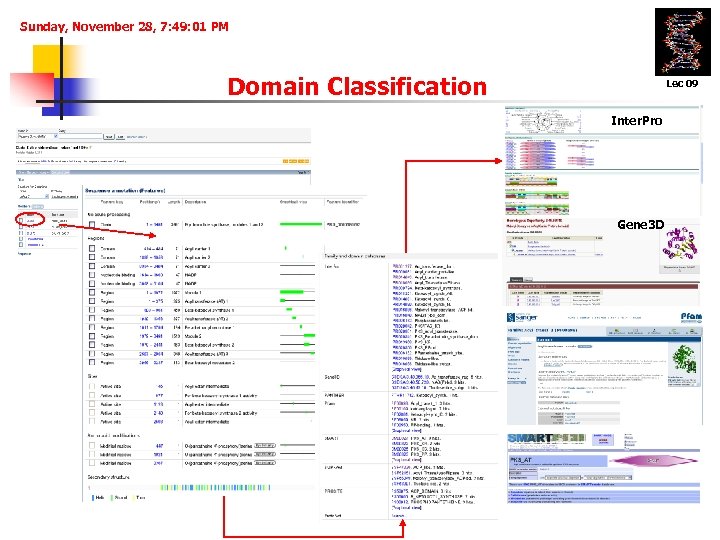The height and width of the screenshot is (540, 720).
Task: Click the Sequence annotation (Features) heading
Action: (x=125, y=190)
